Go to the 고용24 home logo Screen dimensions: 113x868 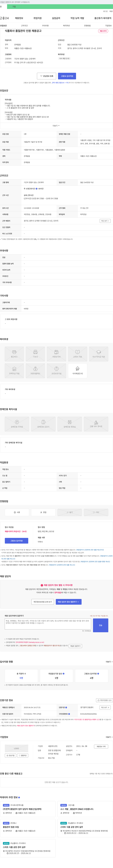4,18
